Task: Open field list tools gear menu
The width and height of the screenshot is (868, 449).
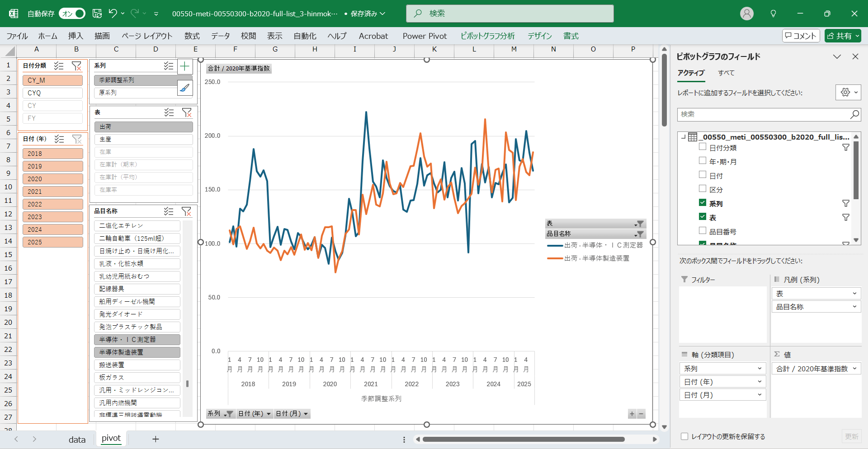Action: point(848,93)
